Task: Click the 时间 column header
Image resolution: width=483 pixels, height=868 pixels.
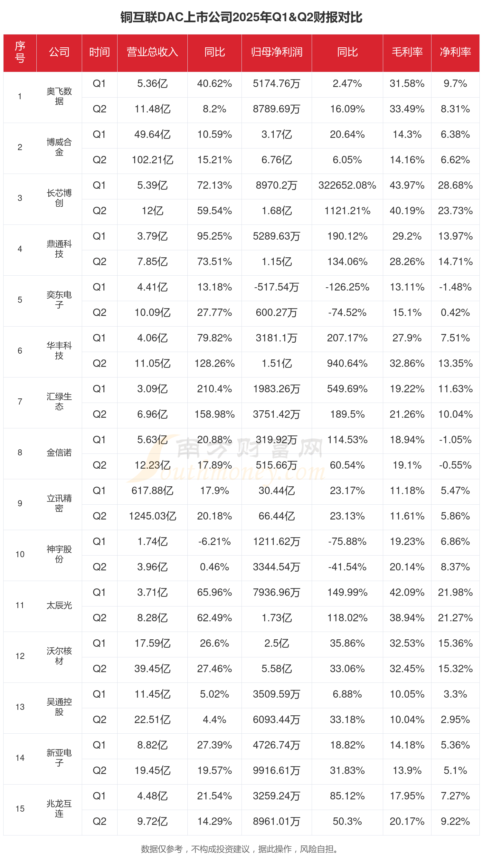Action: [x=99, y=52]
